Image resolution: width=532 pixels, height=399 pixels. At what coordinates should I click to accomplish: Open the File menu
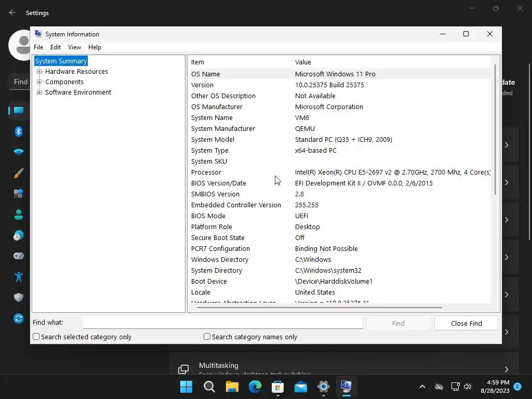pos(38,47)
